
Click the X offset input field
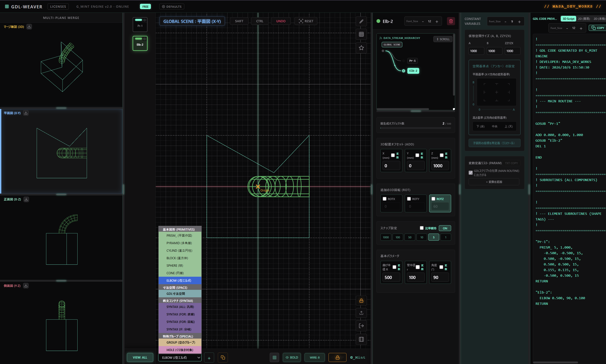391,166
